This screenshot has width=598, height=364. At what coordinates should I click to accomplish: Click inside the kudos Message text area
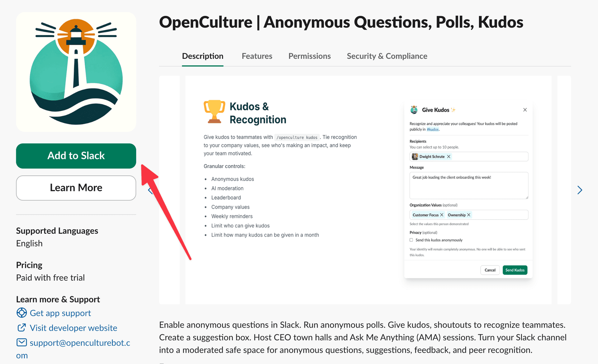468,185
